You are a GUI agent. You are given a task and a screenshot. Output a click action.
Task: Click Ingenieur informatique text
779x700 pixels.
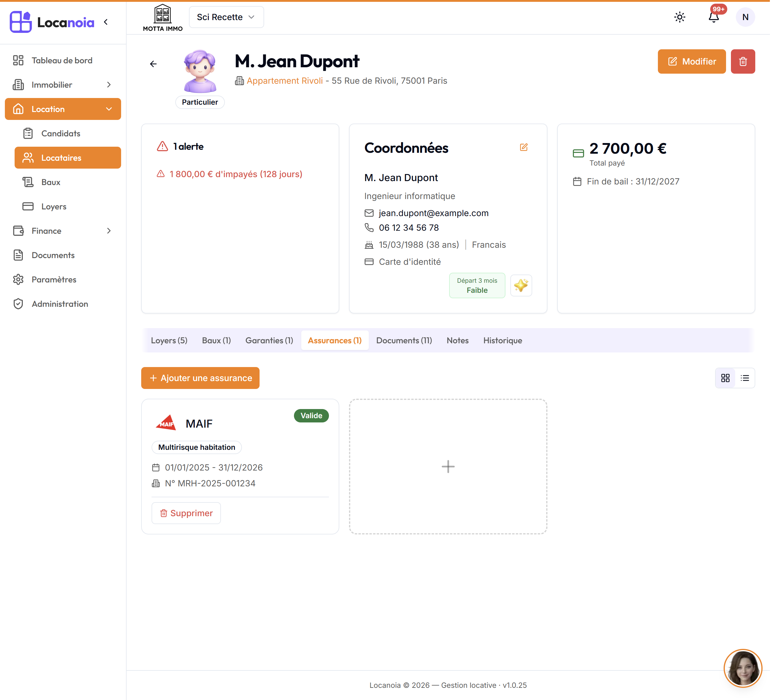coord(410,196)
